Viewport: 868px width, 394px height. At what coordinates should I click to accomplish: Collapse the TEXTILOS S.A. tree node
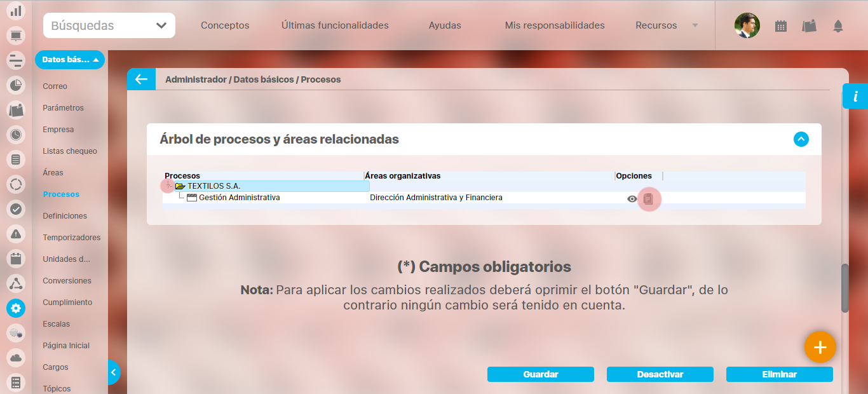click(x=168, y=186)
